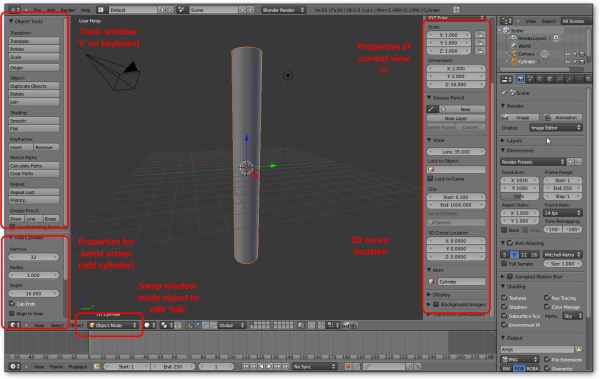
Task: Toggle Cap Ends checkbox
Action: [12, 304]
